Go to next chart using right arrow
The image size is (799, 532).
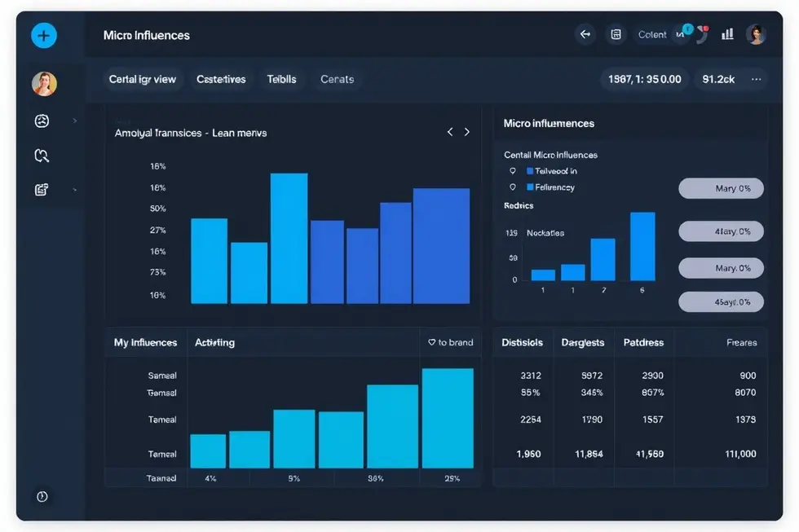coord(467,132)
